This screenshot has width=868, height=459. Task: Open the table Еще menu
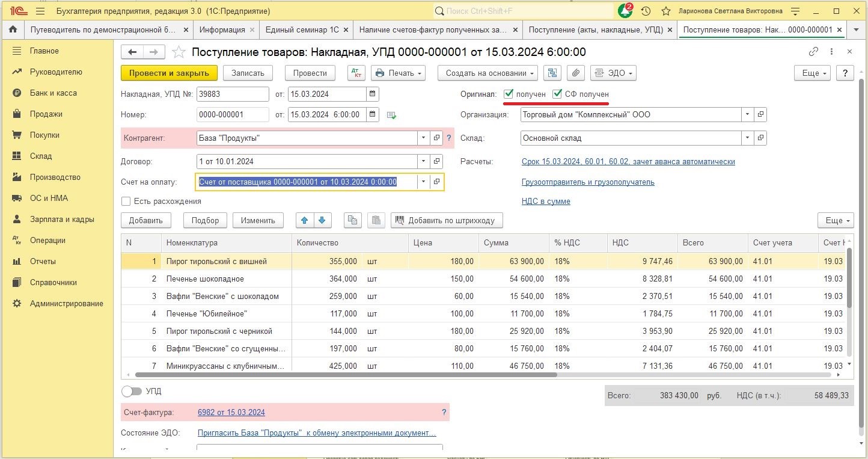point(836,220)
